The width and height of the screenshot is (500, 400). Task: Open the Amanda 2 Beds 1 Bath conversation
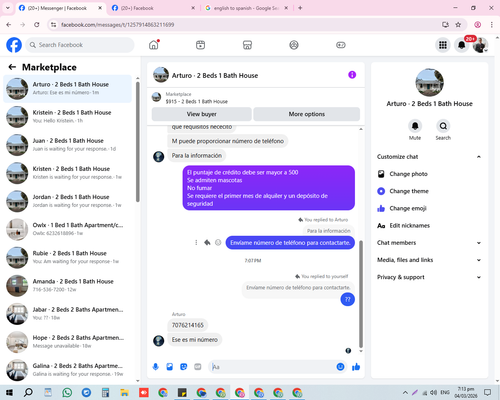68,285
